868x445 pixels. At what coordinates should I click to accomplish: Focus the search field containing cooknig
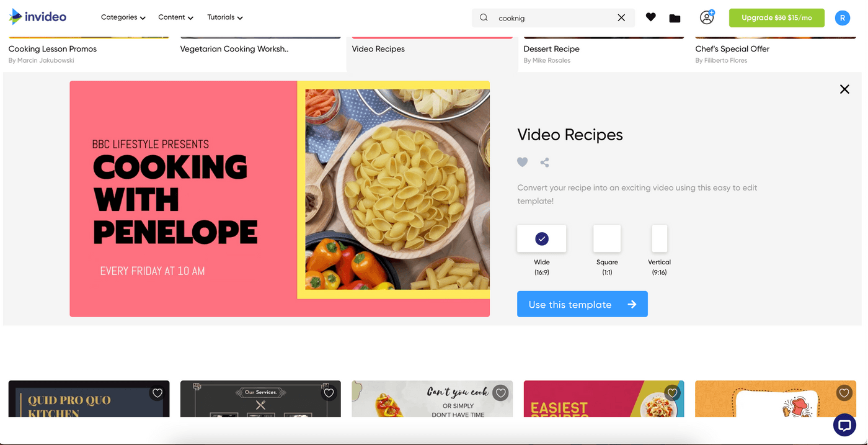tap(553, 18)
